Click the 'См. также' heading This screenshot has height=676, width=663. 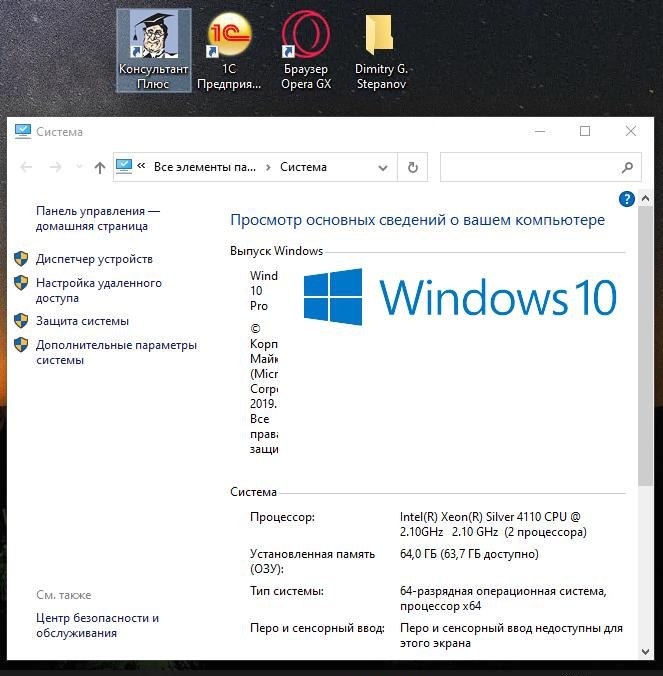64,595
